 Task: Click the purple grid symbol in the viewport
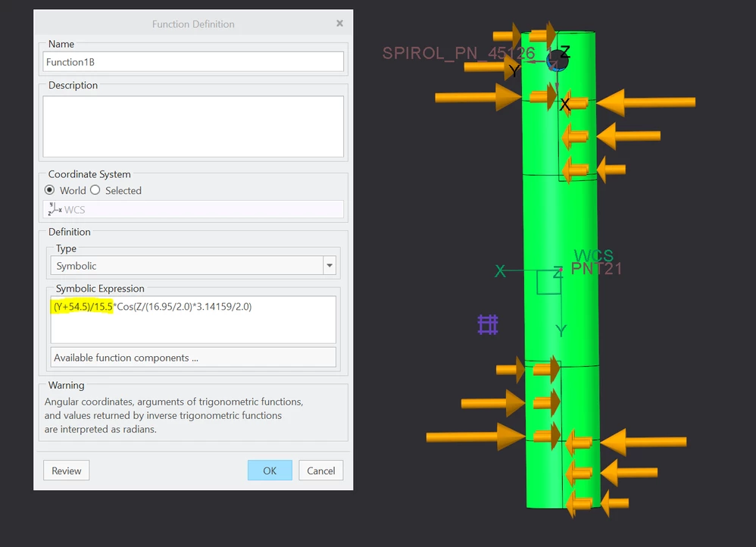point(488,324)
